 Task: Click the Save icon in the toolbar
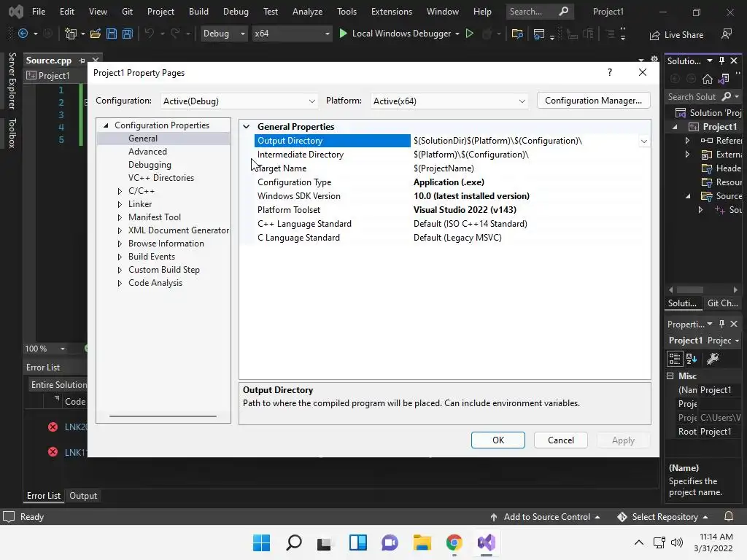tap(112, 34)
